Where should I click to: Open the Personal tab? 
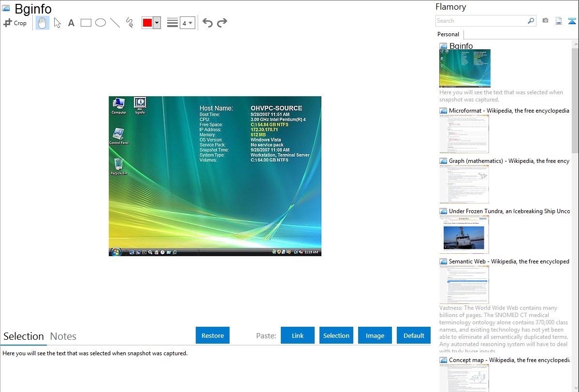click(448, 34)
